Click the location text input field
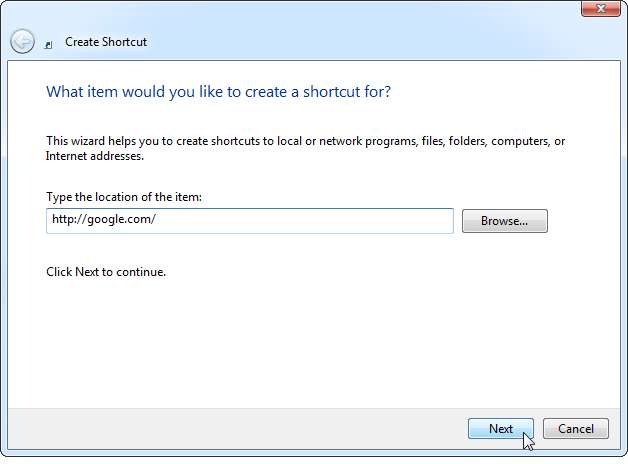The height and width of the screenshot is (464, 628). (x=249, y=220)
